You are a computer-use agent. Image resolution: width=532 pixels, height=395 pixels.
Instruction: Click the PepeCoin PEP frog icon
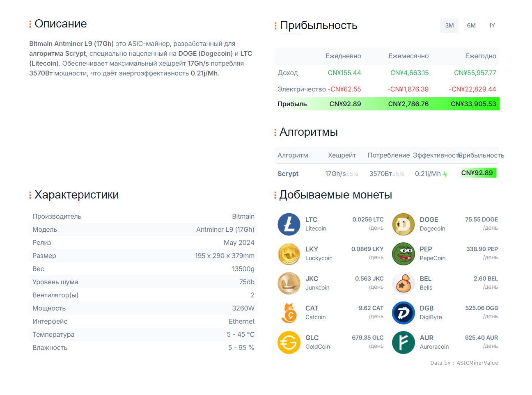click(404, 254)
